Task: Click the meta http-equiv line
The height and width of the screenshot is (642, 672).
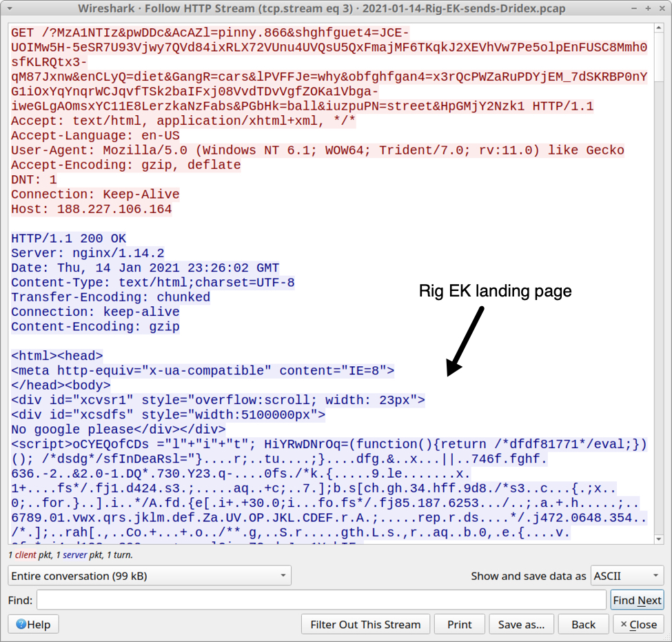Action: coord(203,370)
